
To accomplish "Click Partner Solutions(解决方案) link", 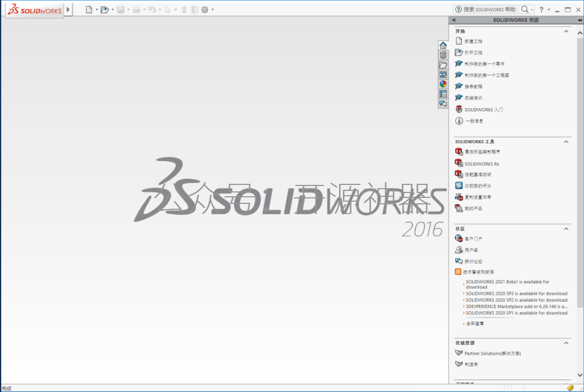I will point(493,354).
